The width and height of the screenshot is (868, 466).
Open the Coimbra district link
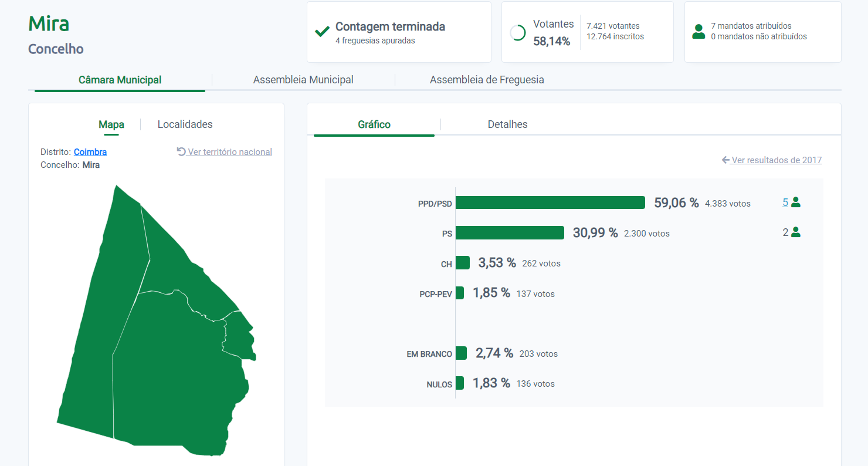tap(90, 152)
